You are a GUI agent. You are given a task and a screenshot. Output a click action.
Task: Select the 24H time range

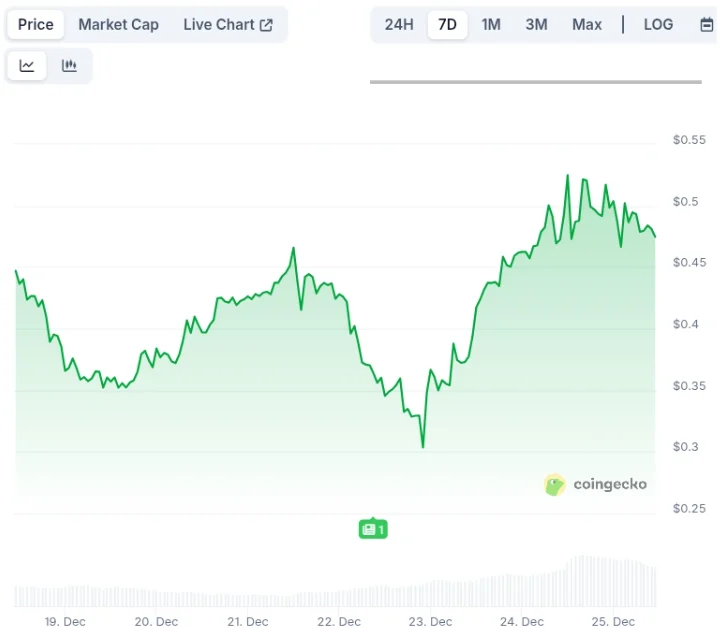pos(399,25)
